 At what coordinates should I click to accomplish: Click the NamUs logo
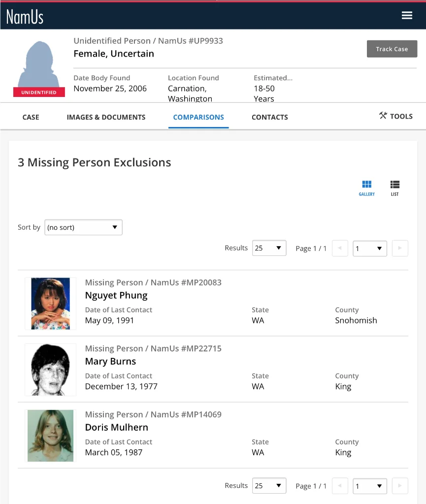coord(25,16)
